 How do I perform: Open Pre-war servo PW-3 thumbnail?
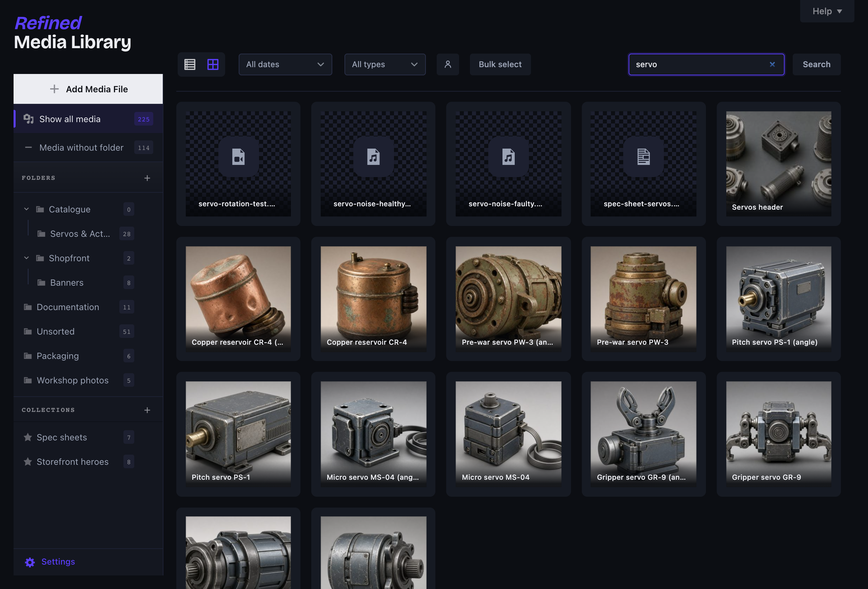click(x=643, y=299)
